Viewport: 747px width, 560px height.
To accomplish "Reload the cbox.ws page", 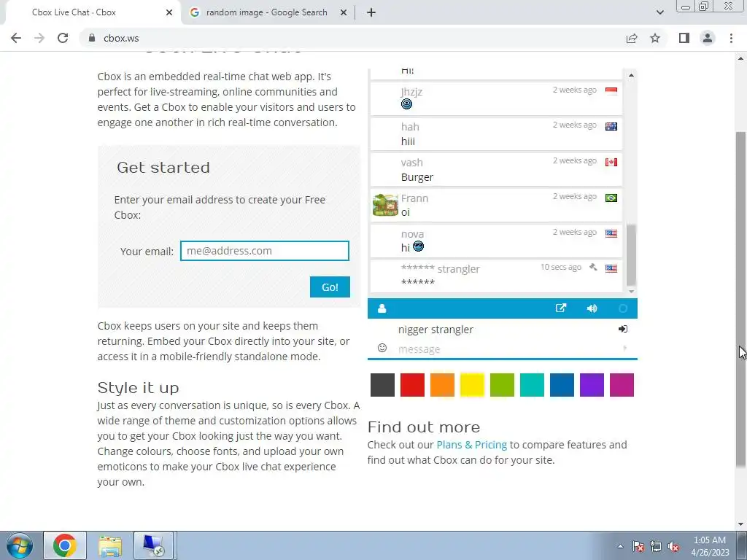I will click(x=63, y=38).
